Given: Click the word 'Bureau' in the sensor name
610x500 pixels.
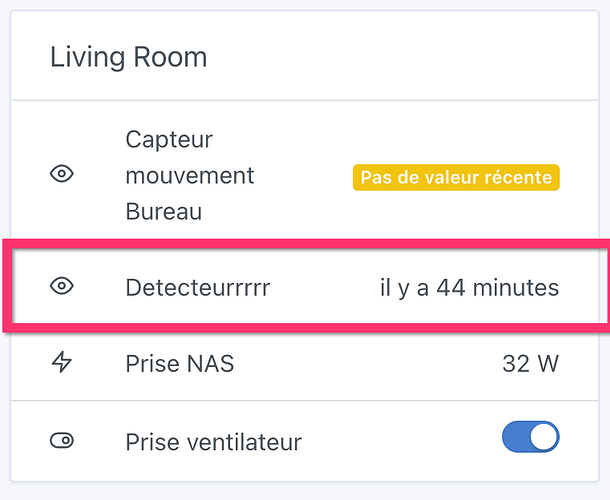Looking at the screenshot, I should 164,212.
